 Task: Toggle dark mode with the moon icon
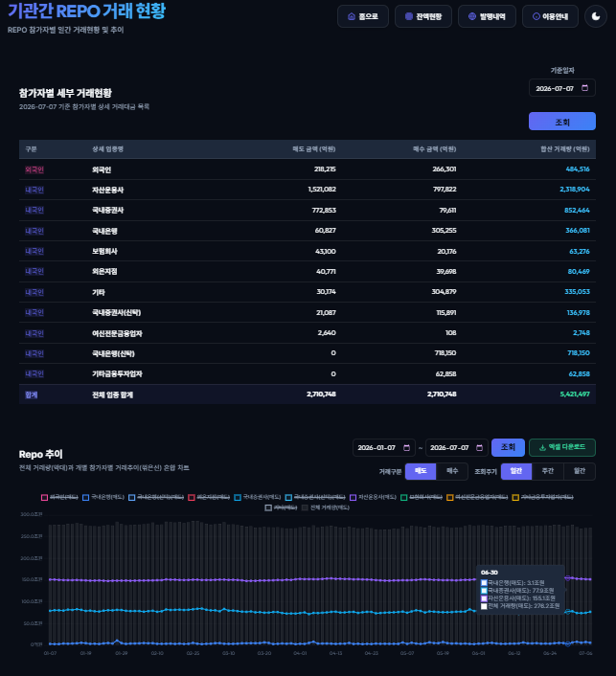596,16
